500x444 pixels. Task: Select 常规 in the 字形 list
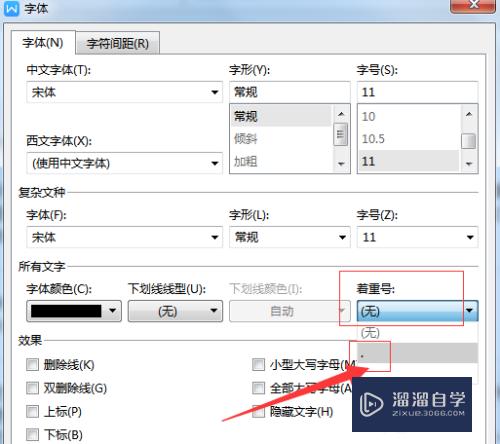click(281, 116)
